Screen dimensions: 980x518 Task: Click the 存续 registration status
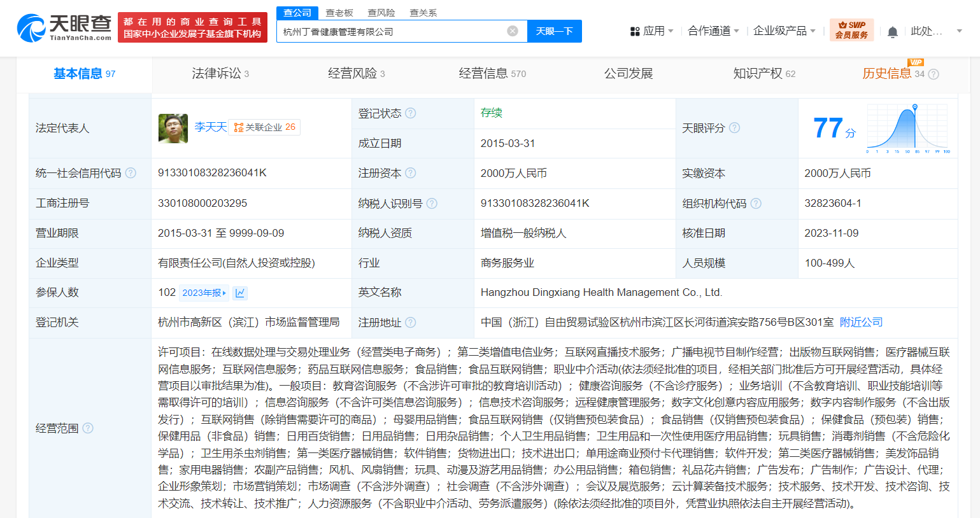[x=492, y=113]
